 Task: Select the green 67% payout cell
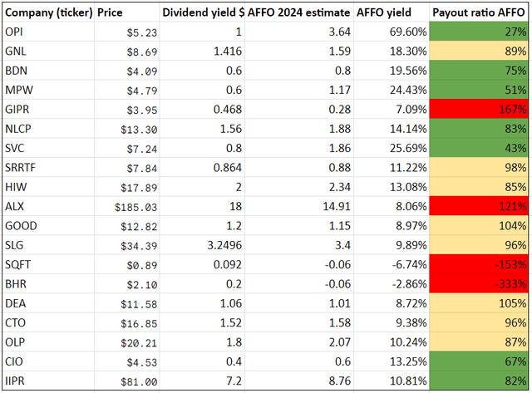[479, 361]
